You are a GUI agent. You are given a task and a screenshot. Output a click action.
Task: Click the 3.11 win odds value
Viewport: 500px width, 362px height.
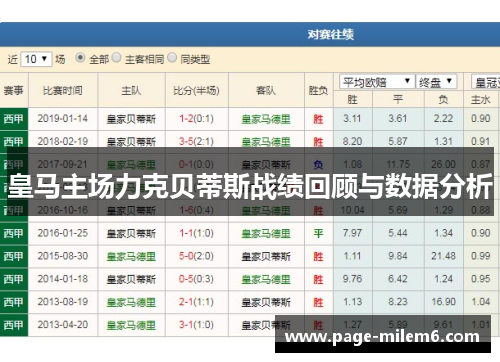point(352,119)
